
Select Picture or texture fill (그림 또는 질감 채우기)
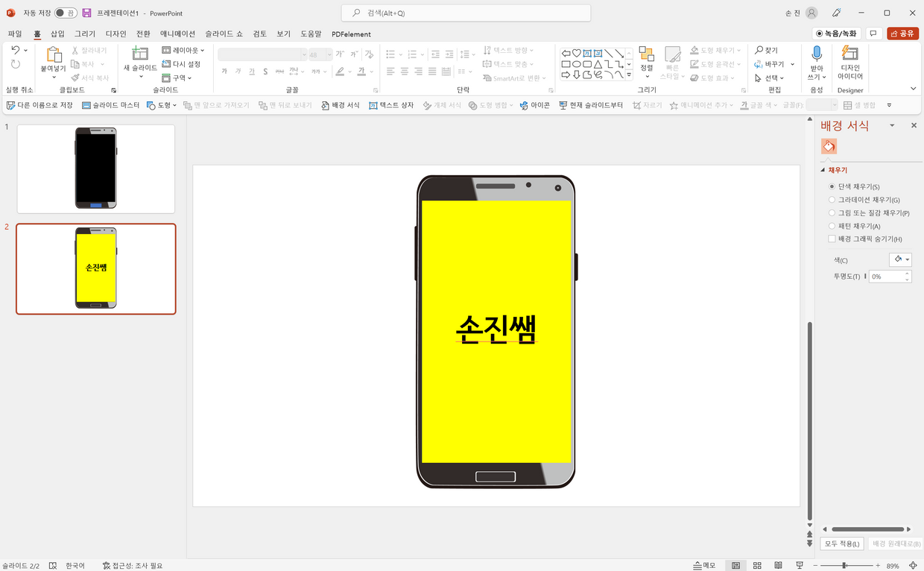coord(832,212)
